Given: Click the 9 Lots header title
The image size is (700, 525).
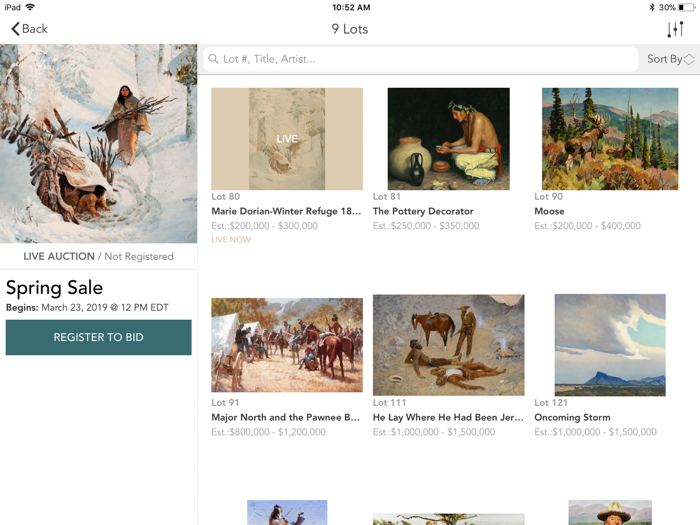Looking at the screenshot, I should click(x=350, y=29).
